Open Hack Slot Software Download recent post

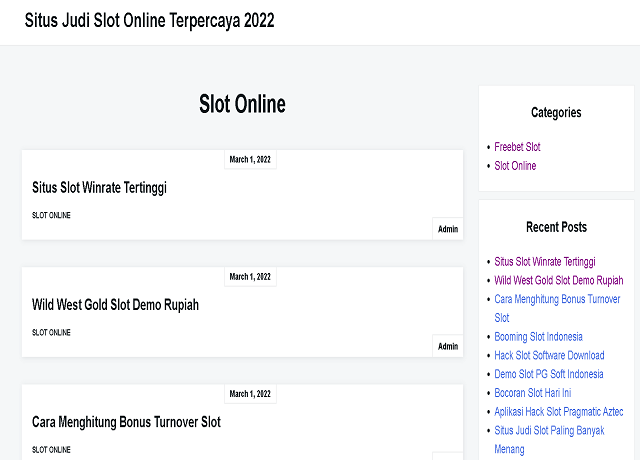[x=549, y=355]
